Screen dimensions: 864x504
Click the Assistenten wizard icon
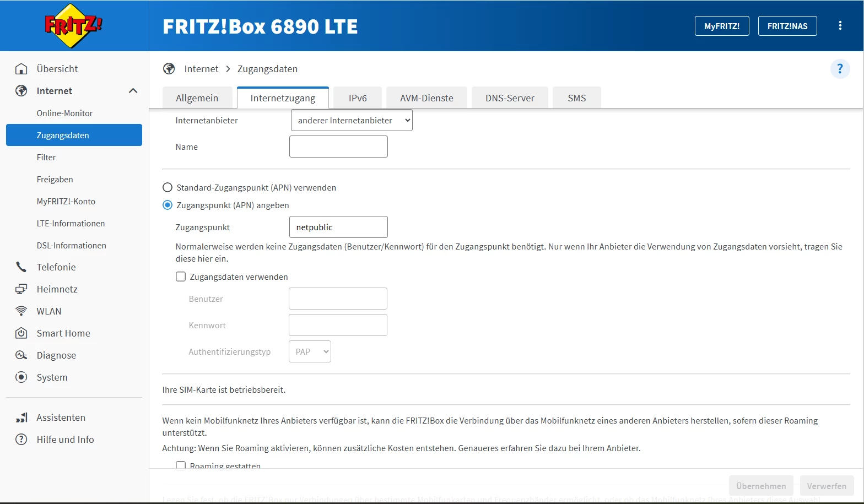point(21,418)
